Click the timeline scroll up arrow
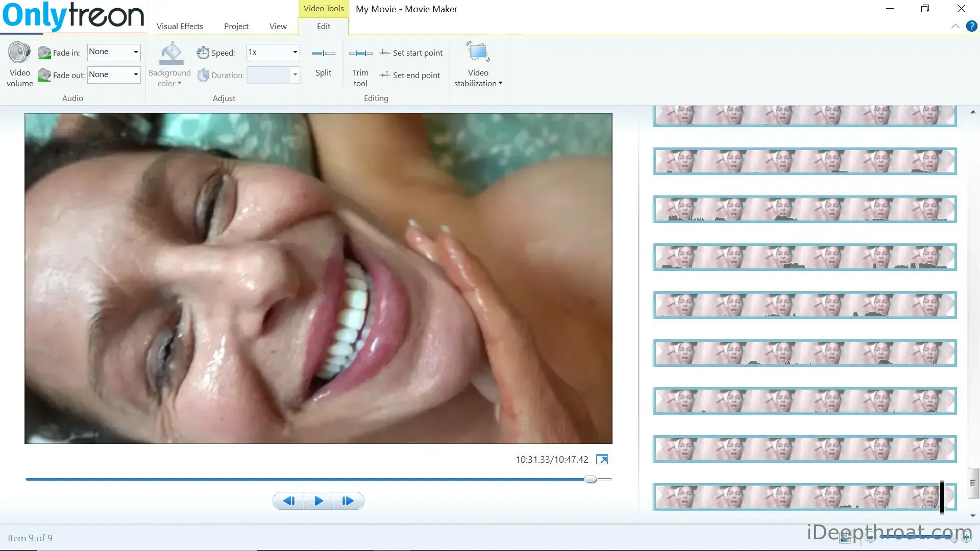The width and height of the screenshot is (980, 551). click(973, 112)
